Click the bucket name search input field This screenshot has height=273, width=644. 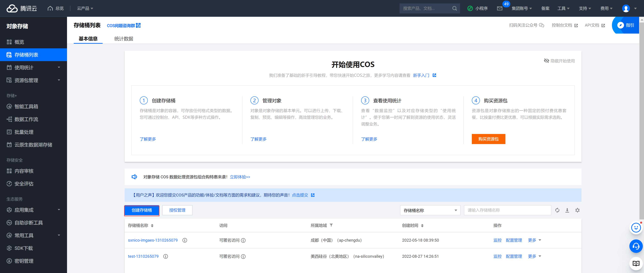pyautogui.click(x=507, y=210)
